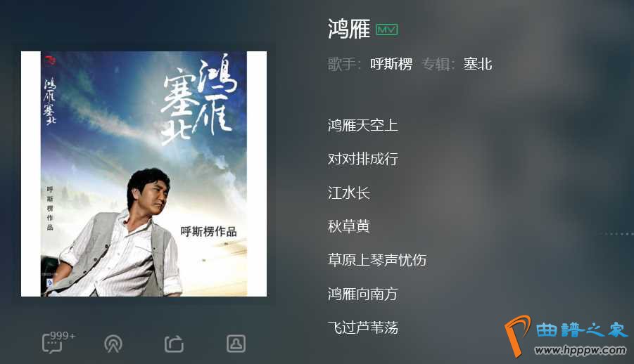Click the song title 鸿雁
Image resolution: width=634 pixels, height=364 pixels.
(x=348, y=29)
